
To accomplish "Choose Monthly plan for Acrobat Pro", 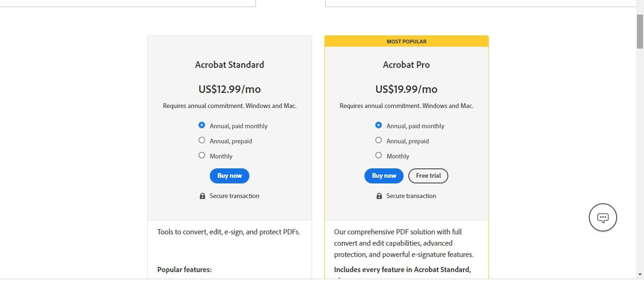I will (379, 155).
